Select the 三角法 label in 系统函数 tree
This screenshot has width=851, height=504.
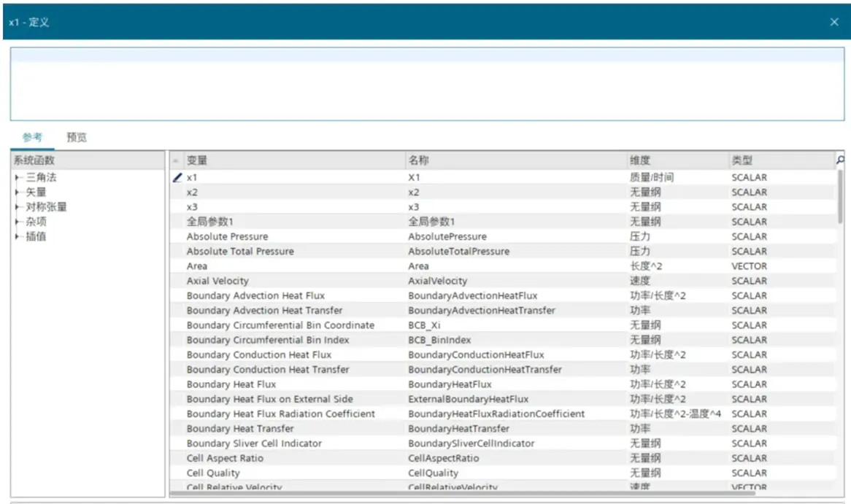(x=42, y=177)
